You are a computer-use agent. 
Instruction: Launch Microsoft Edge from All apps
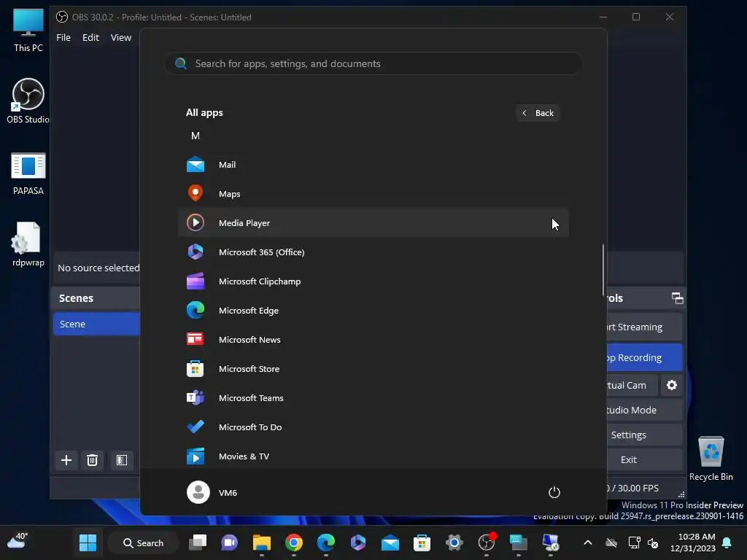(x=373, y=311)
